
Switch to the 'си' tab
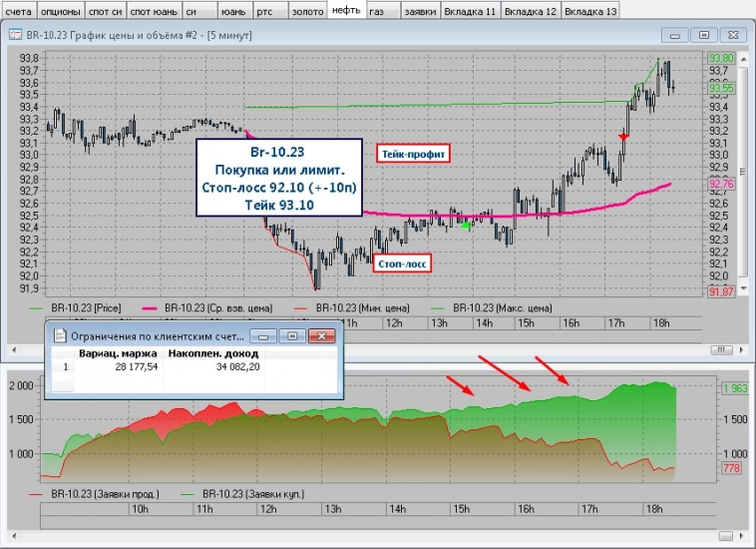[199, 11]
